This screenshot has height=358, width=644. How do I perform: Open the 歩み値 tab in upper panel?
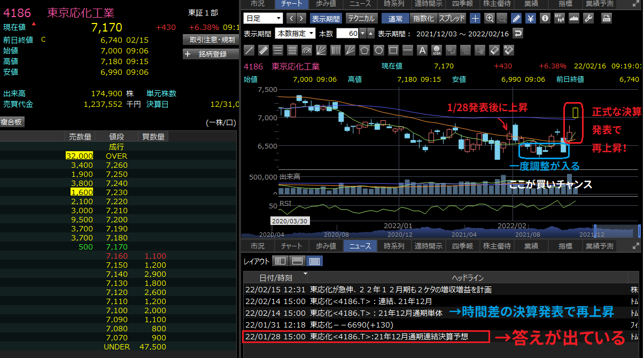tap(325, 4)
